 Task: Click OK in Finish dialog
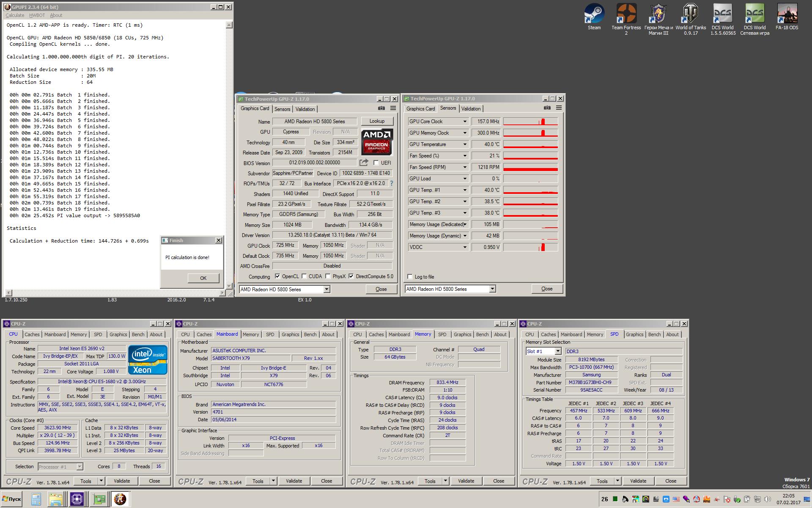pyautogui.click(x=203, y=278)
